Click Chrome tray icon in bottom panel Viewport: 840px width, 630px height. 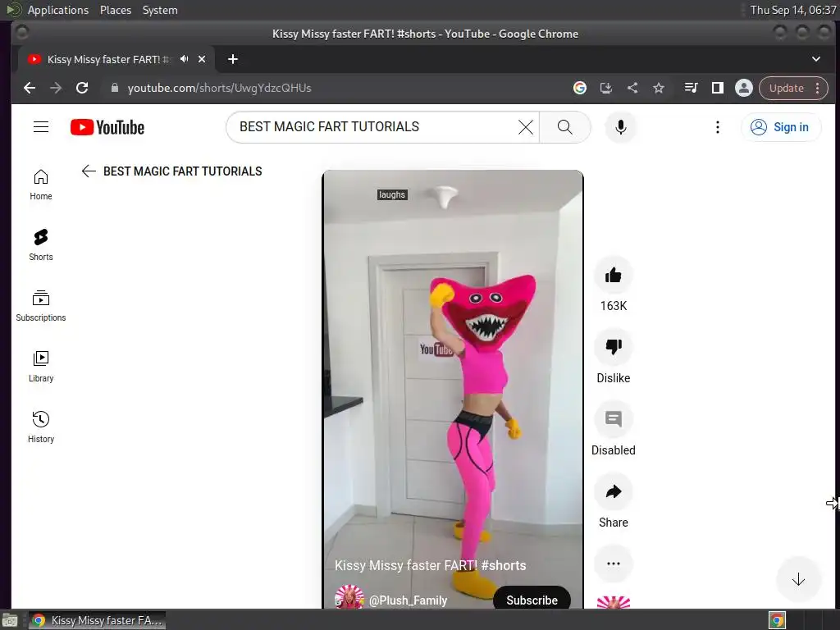click(x=777, y=620)
